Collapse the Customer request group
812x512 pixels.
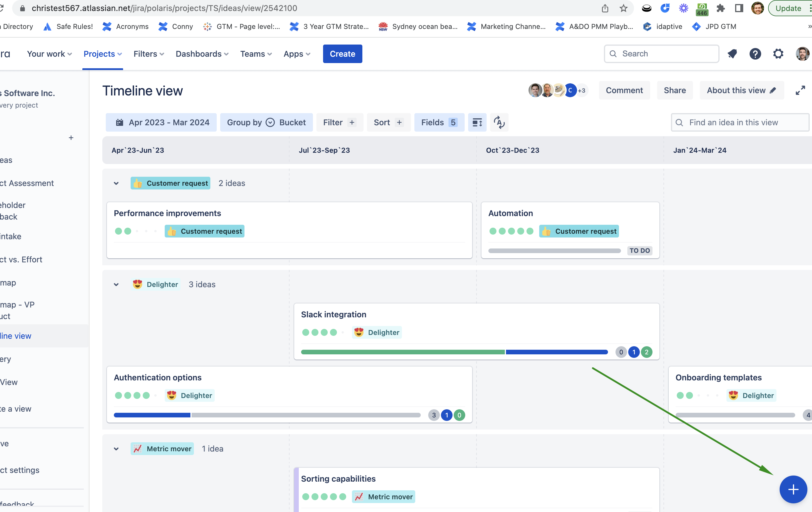116,183
